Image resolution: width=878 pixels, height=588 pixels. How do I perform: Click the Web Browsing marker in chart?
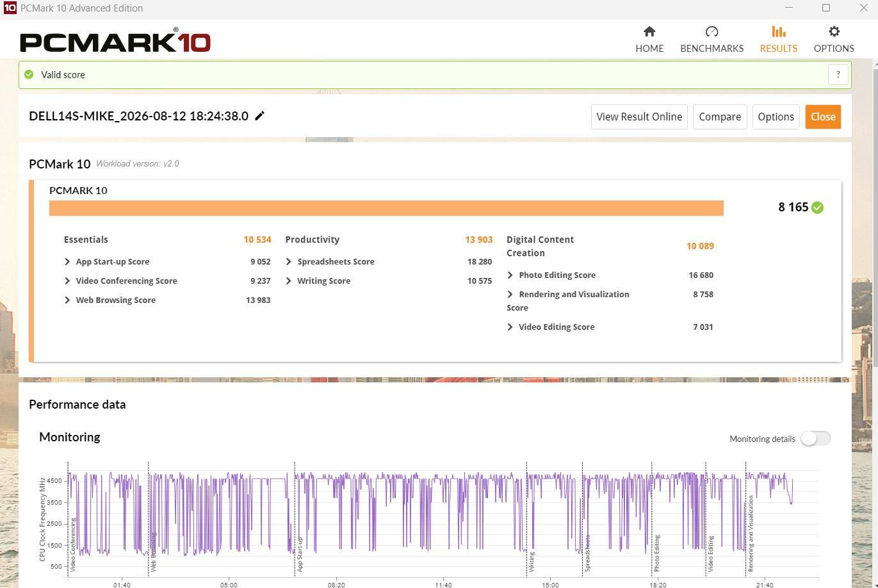[154, 551]
